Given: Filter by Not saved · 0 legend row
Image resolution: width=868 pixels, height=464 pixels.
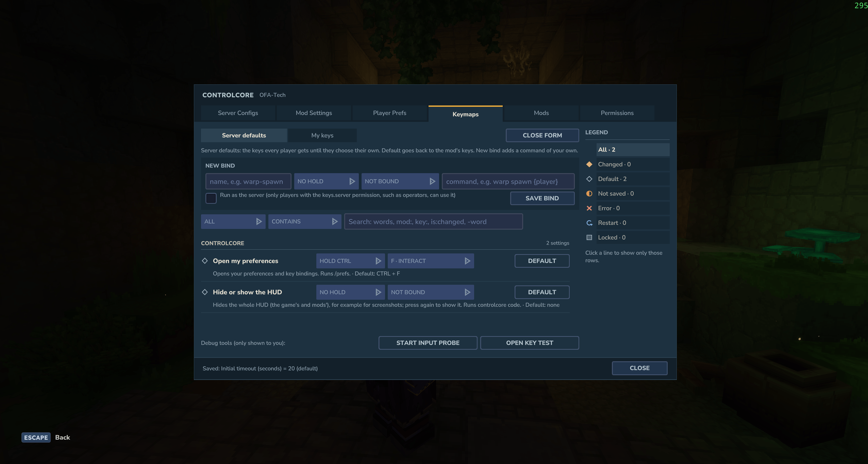Looking at the screenshot, I should pyautogui.click(x=633, y=194).
